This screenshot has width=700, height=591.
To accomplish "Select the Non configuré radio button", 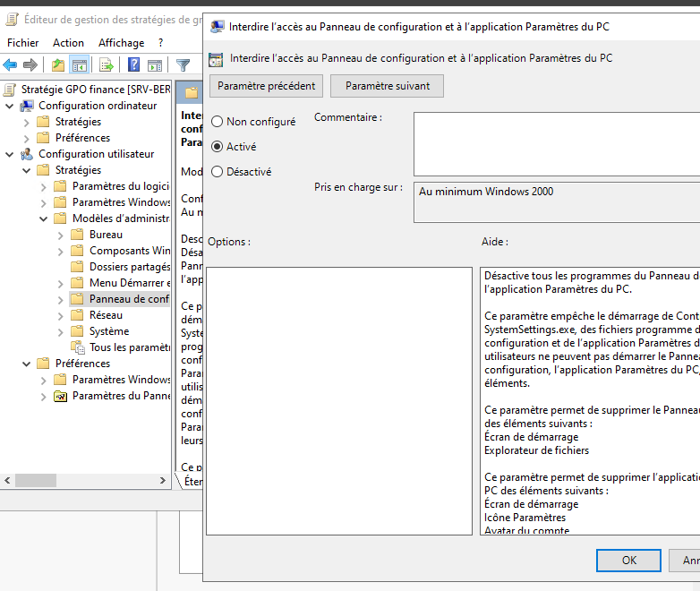I will [x=217, y=122].
